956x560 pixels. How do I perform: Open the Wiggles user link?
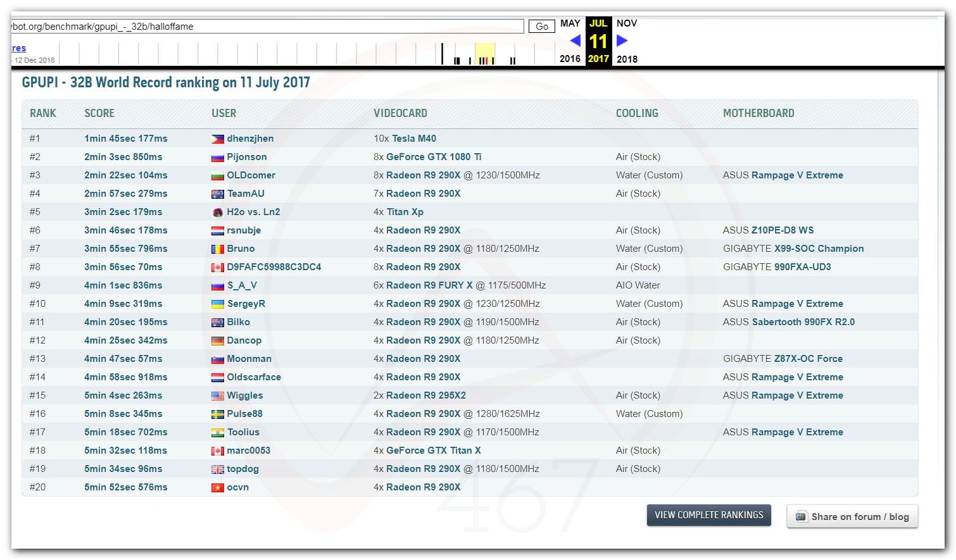pos(245,395)
